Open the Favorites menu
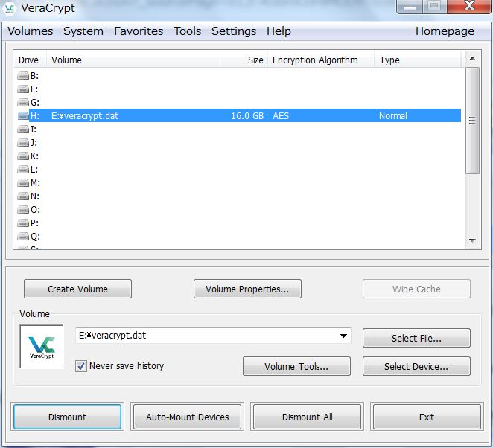 pyautogui.click(x=139, y=31)
